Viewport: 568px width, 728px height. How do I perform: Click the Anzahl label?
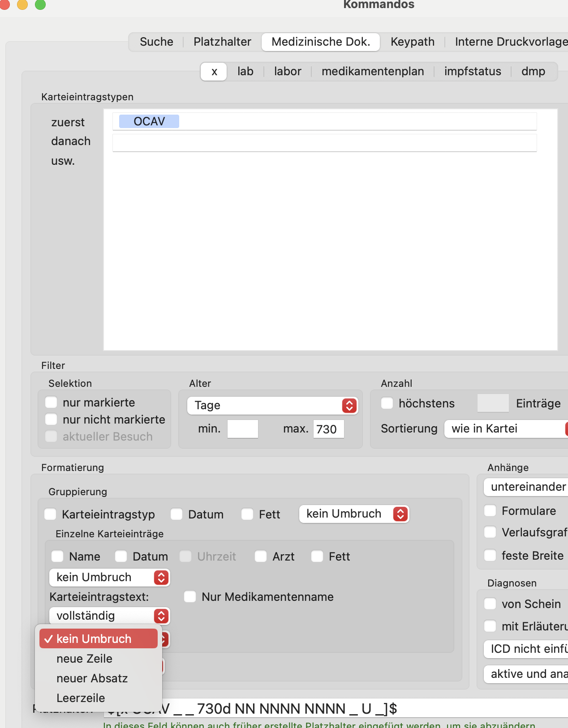[396, 383]
